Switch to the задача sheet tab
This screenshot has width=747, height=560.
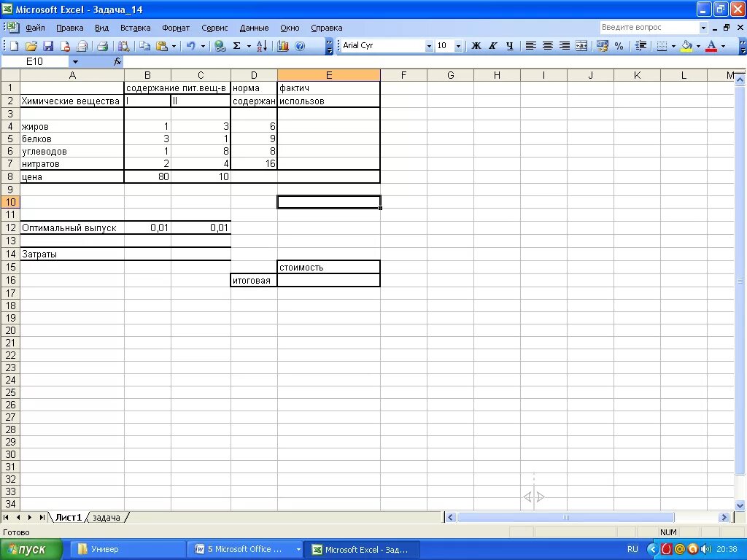pyautogui.click(x=107, y=517)
